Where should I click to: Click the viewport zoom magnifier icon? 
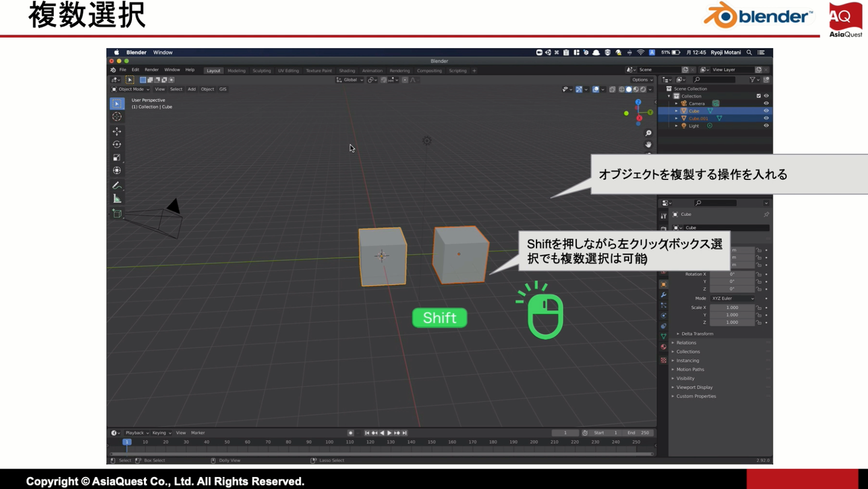649,133
